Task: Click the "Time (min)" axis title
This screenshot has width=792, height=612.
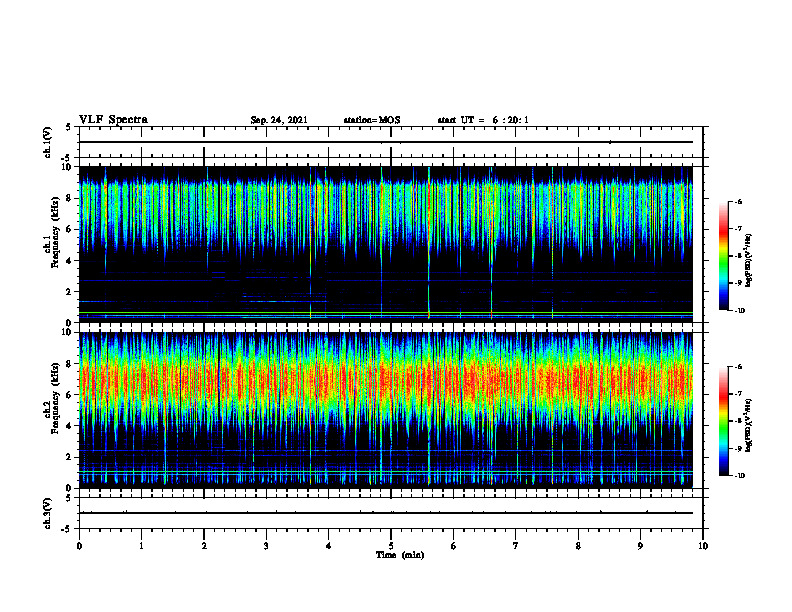Action: point(400,555)
